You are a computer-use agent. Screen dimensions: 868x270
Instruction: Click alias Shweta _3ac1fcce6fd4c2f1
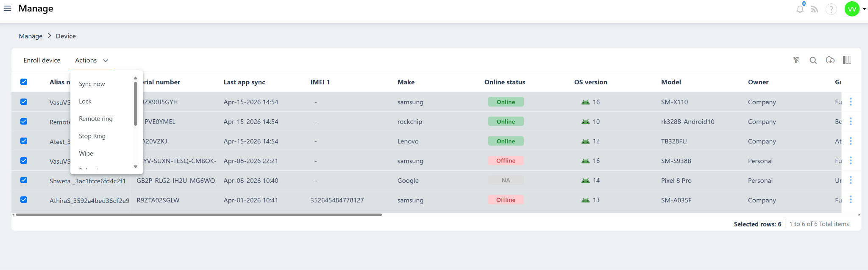point(87,181)
